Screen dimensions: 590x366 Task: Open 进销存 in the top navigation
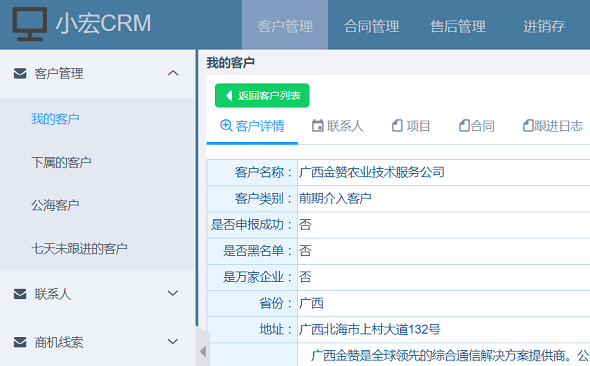click(544, 26)
